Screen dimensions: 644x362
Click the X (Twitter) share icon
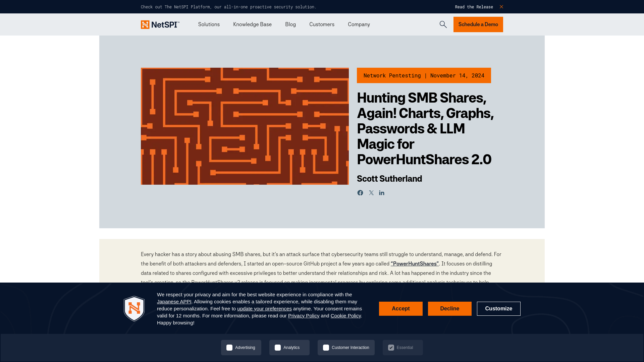(x=371, y=193)
